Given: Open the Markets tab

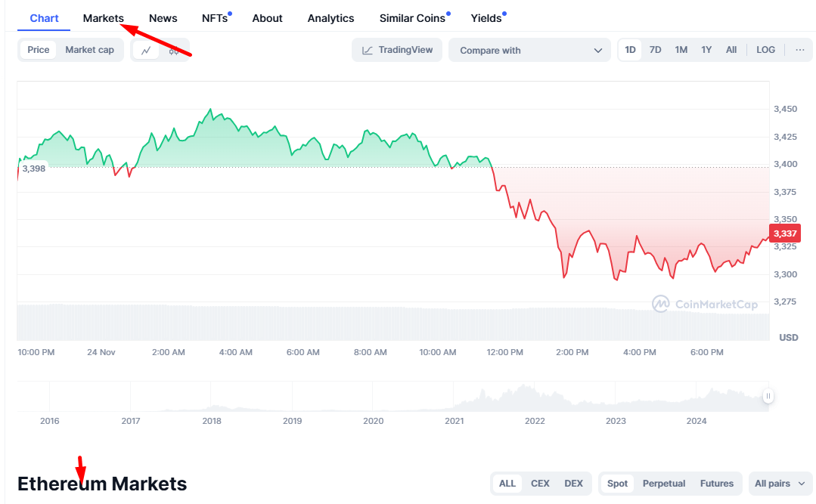Looking at the screenshot, I should pos(103,18).
